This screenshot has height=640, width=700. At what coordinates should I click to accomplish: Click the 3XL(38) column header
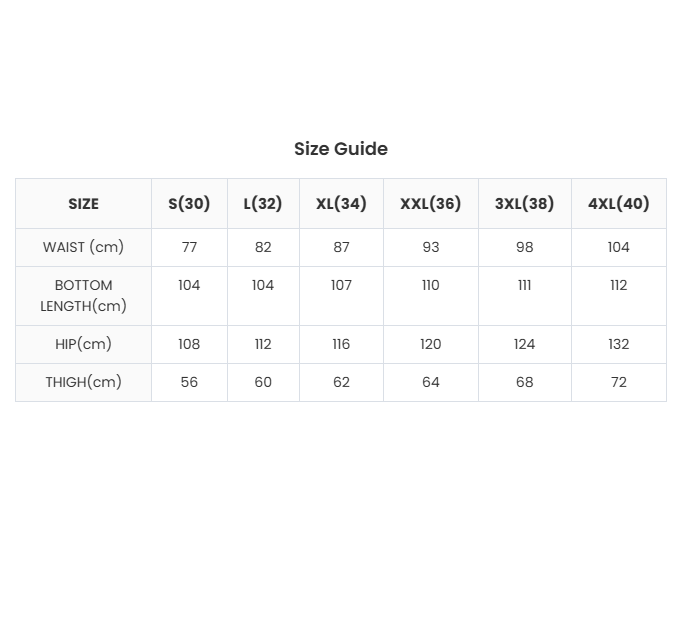click(524, 204)
